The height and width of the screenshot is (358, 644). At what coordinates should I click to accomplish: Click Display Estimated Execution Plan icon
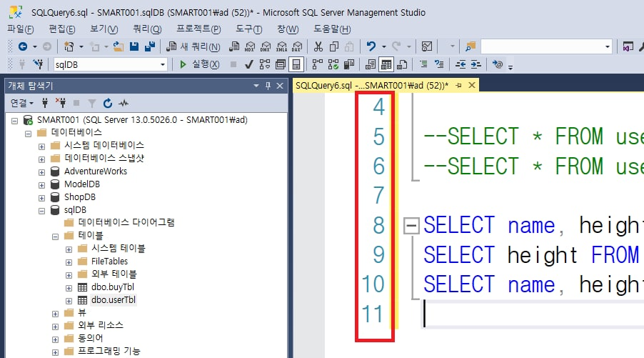click(265, 64)
